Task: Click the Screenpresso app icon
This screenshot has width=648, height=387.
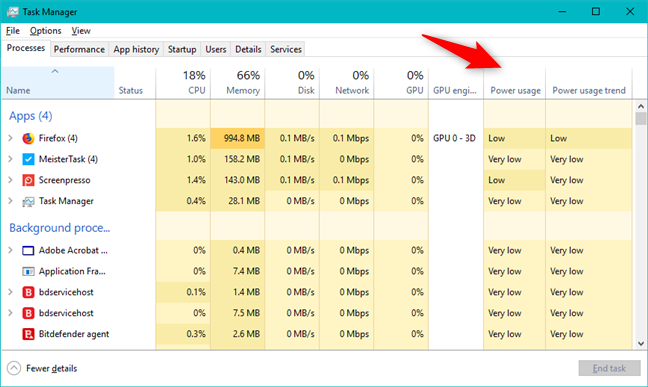Action: (28, 180)
